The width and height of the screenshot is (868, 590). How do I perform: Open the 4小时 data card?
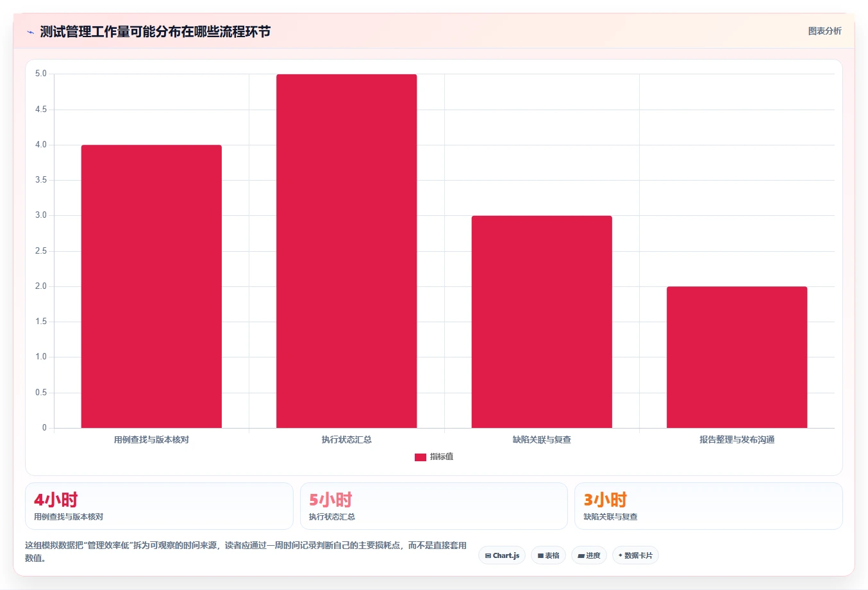[159, 506]
